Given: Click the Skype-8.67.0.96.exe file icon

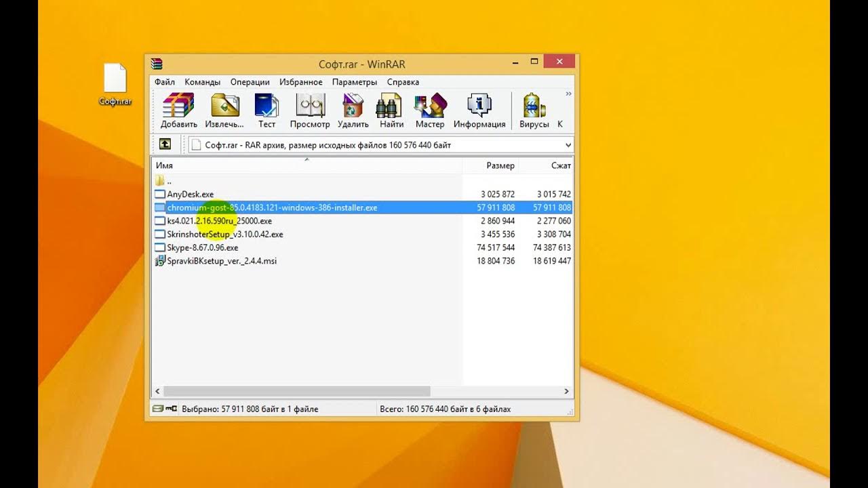Looking at the screenshot, I should 159,247.
